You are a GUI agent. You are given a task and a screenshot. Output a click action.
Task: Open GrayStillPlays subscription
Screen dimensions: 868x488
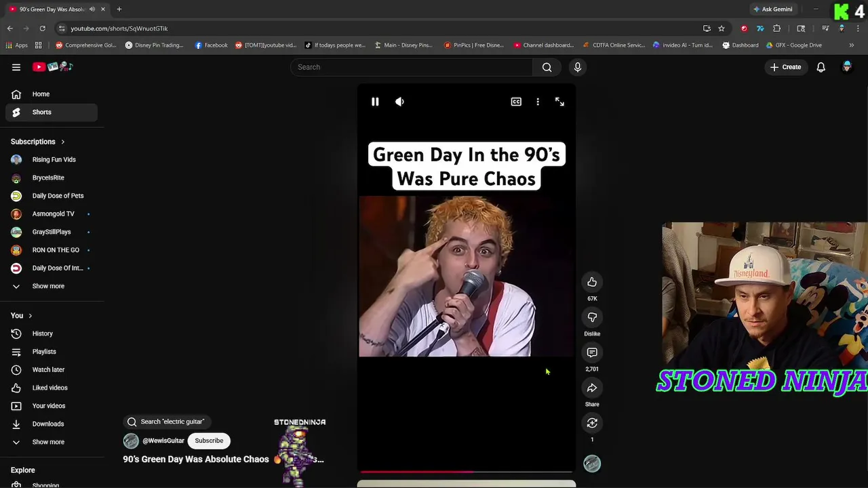[x=52, y=232]
